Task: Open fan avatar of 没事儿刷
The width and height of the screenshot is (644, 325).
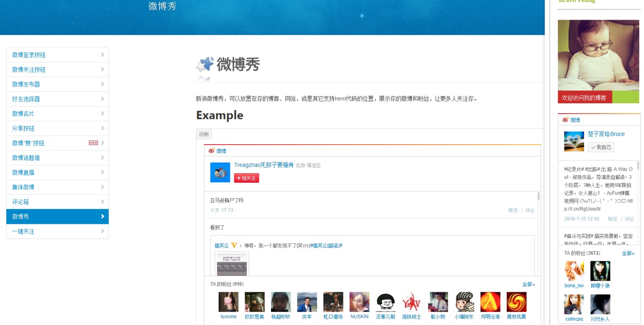Action: pos(386,302)
